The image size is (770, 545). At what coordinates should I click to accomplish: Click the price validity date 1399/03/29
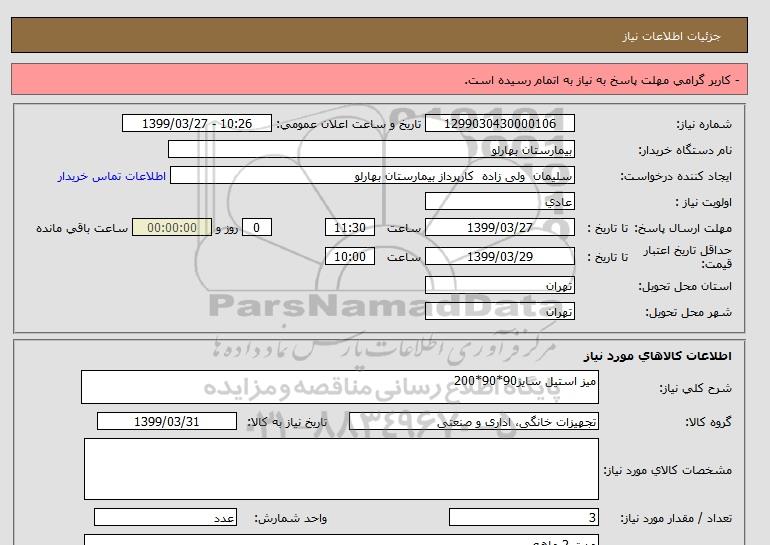[x=500, y=256]
